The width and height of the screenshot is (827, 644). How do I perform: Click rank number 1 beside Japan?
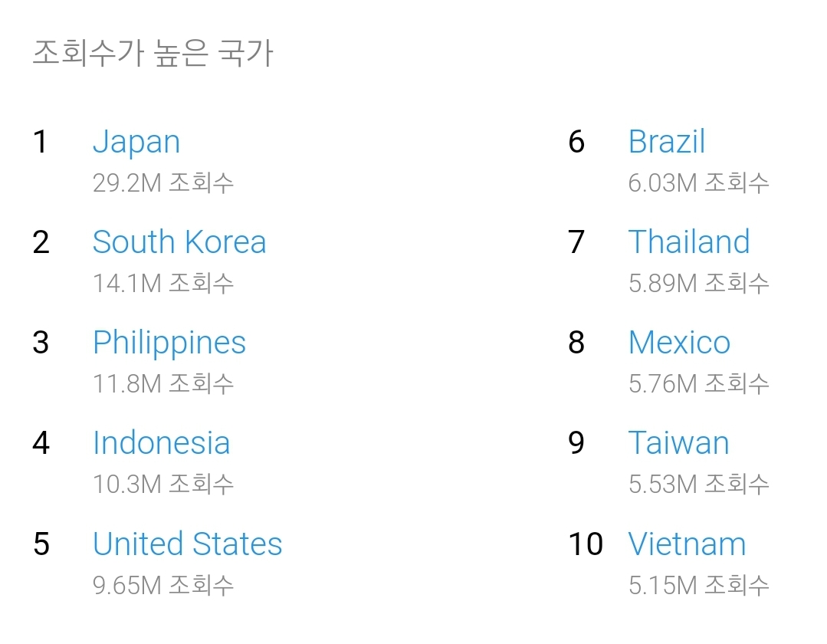pos(41,142)
